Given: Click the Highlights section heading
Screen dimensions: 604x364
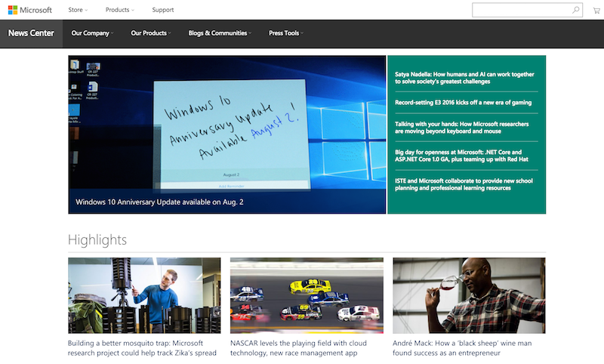Looking at the screenshot, I should (x=97, y=240).
